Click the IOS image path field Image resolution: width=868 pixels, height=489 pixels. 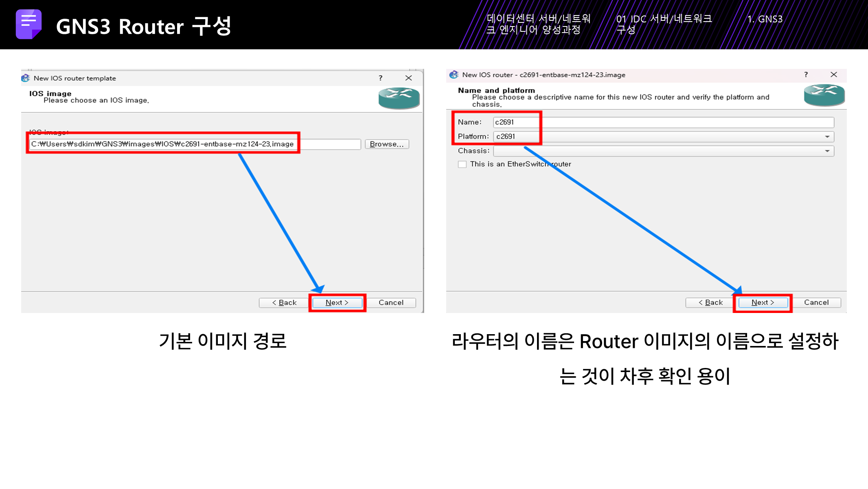195,144
